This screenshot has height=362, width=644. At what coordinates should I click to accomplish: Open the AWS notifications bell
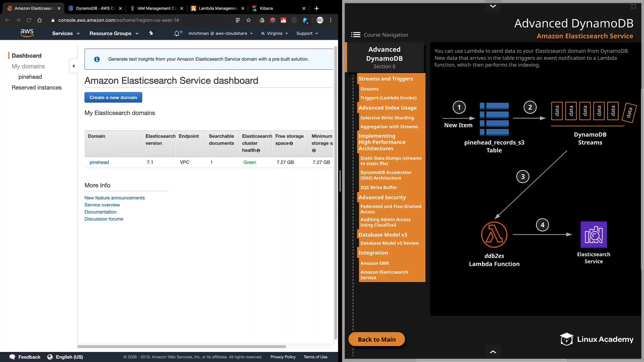click(x=177, y=33)
